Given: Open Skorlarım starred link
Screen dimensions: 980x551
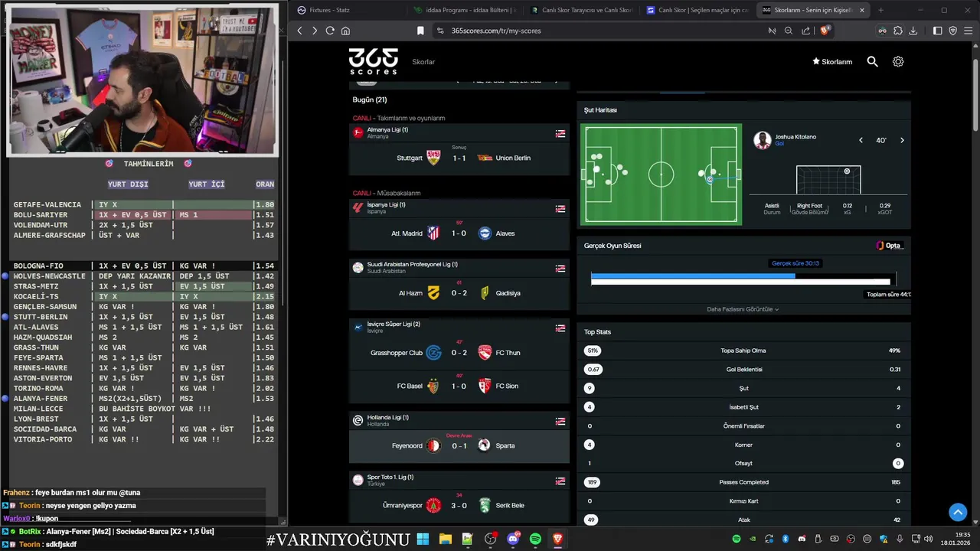Looking at the screenshot, I should [832, 62].
